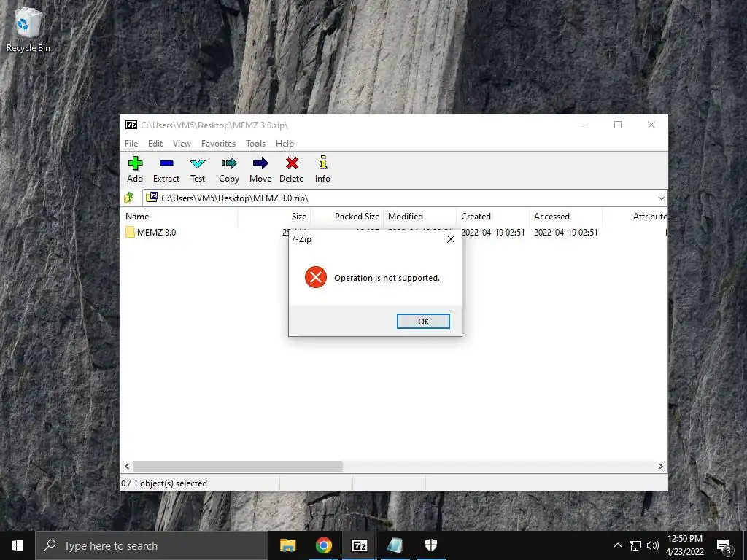Click the Delete toolbar icon

[x=292, y=163]
